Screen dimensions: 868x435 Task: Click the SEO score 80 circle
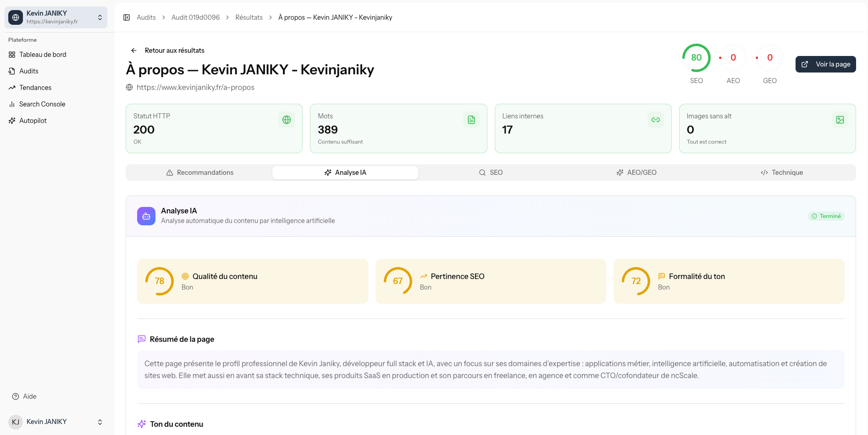pyautogui.click(x=696, y=57)
